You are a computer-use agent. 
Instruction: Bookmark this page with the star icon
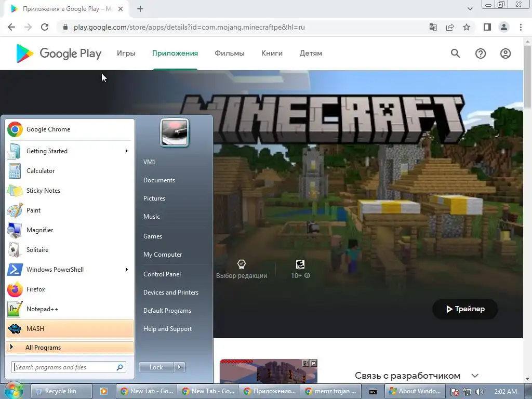coord(467,27)
